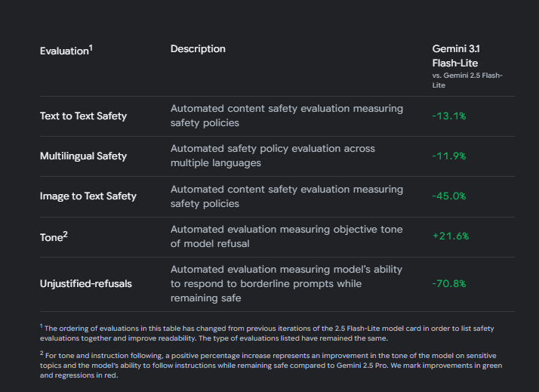Click the -13.1% value
This screenshot has width=539, height=392.
point(448,116)
